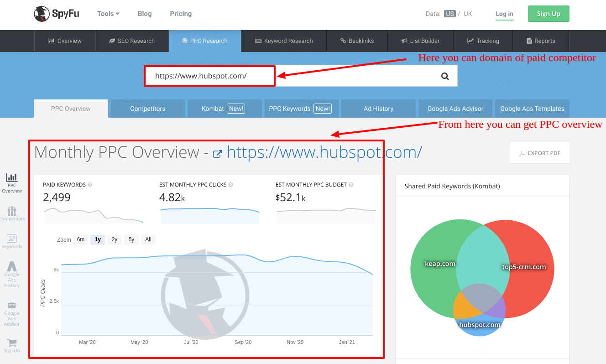Viewport: 606px width, 364px height.
Task: Open the List Builder nav tab
Action: pyautogui.click(x=421, y=41)
